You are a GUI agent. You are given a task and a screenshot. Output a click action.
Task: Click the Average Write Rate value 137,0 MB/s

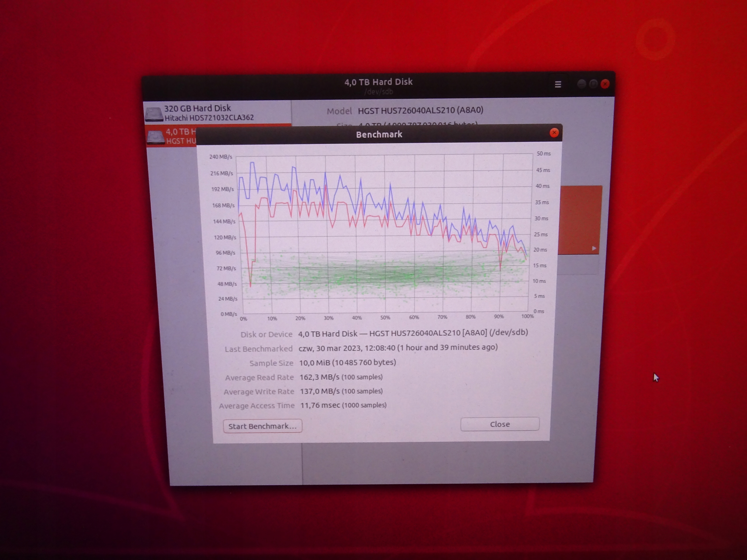click(x=320, y=391)
